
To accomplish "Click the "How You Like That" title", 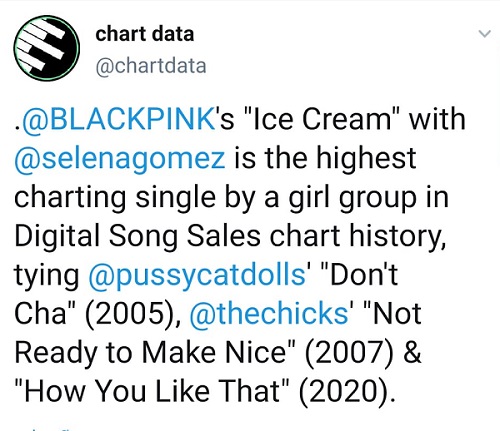I will click(152, 391).
